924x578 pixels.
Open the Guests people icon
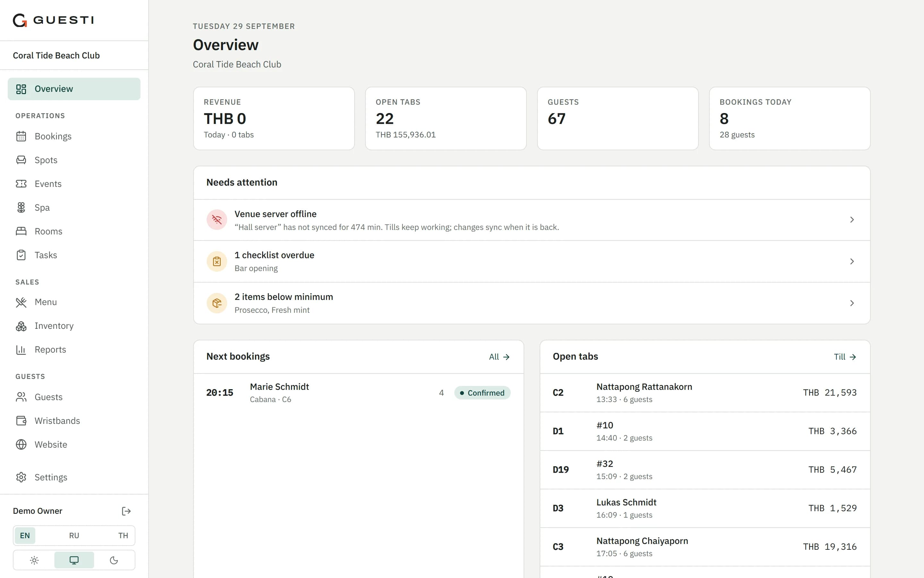(x=21, y=397)
